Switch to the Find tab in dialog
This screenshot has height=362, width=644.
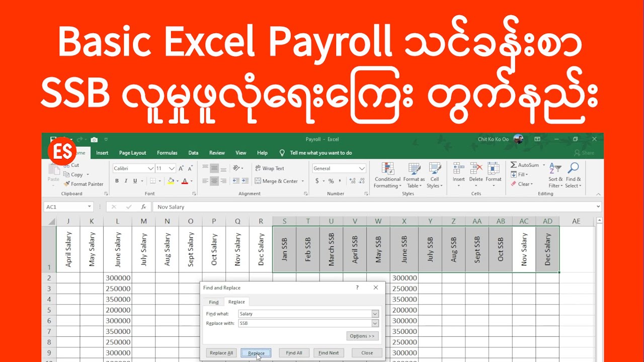point(214,302)
